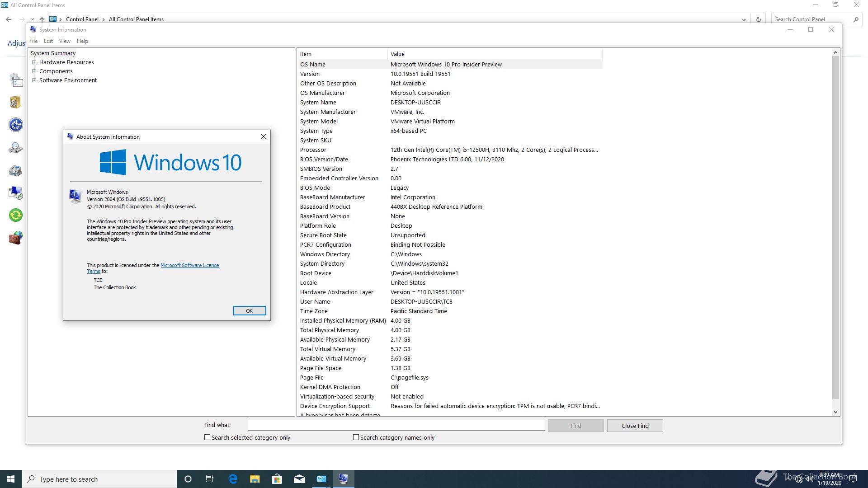Open the Action Center notifications icon

click(853, 479)
